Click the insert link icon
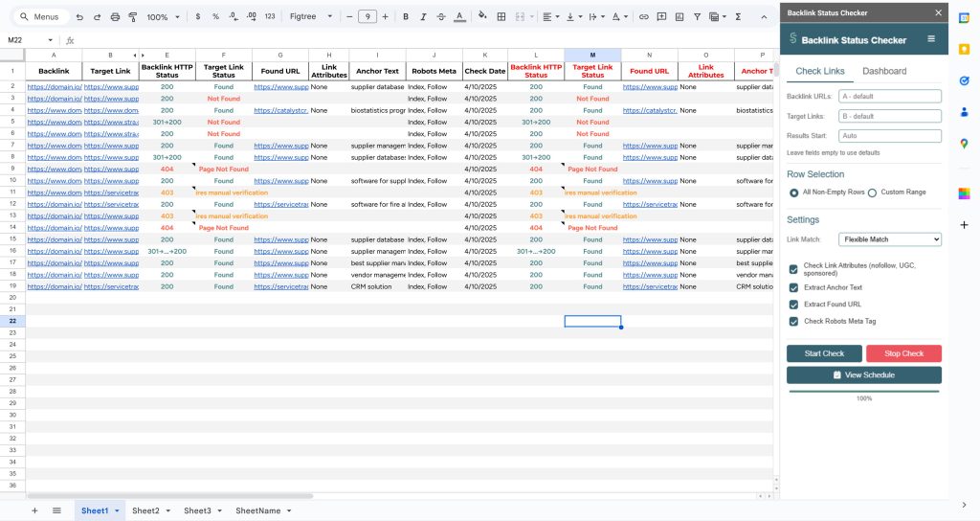The height and width of the screenshot is (521, 980). [644, 17]
